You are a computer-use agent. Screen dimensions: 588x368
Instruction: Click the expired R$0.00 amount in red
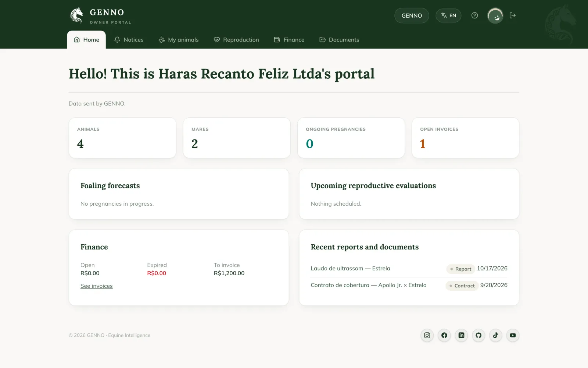pos(157,273)
